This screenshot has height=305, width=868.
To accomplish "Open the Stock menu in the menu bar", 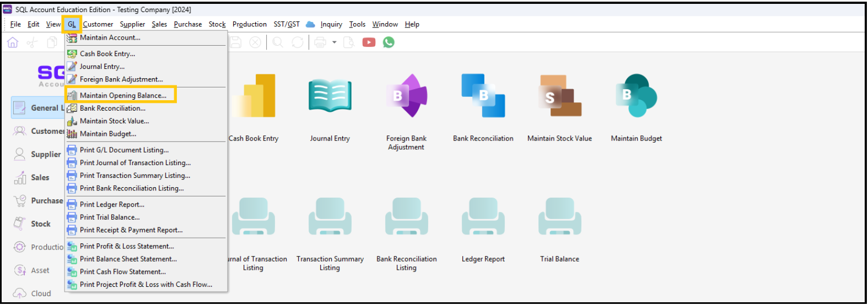I will [x=217, y=24].
